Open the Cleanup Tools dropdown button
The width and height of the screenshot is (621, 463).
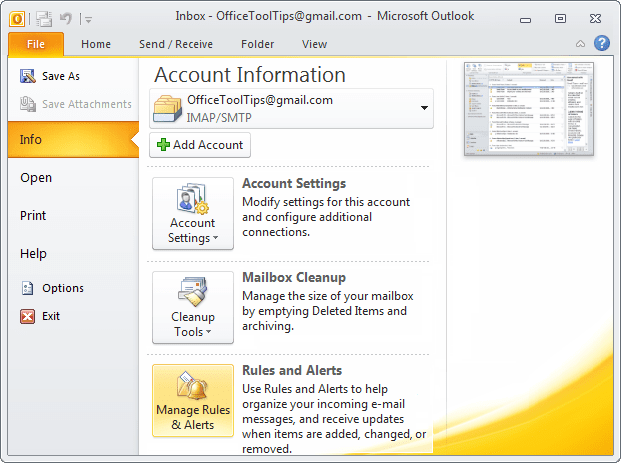(x=193, y=307)
